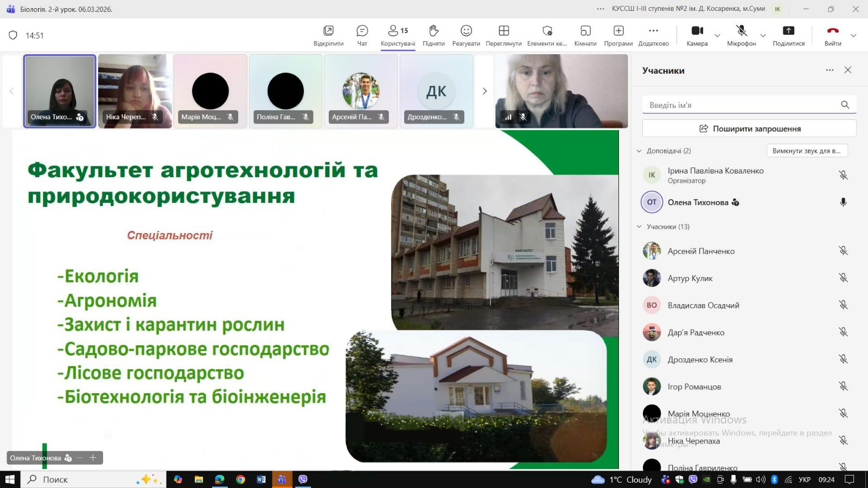Toggle Олена Тихонова's microphone in list
This screenshot has width=868, height=488.
click(843, 202)
